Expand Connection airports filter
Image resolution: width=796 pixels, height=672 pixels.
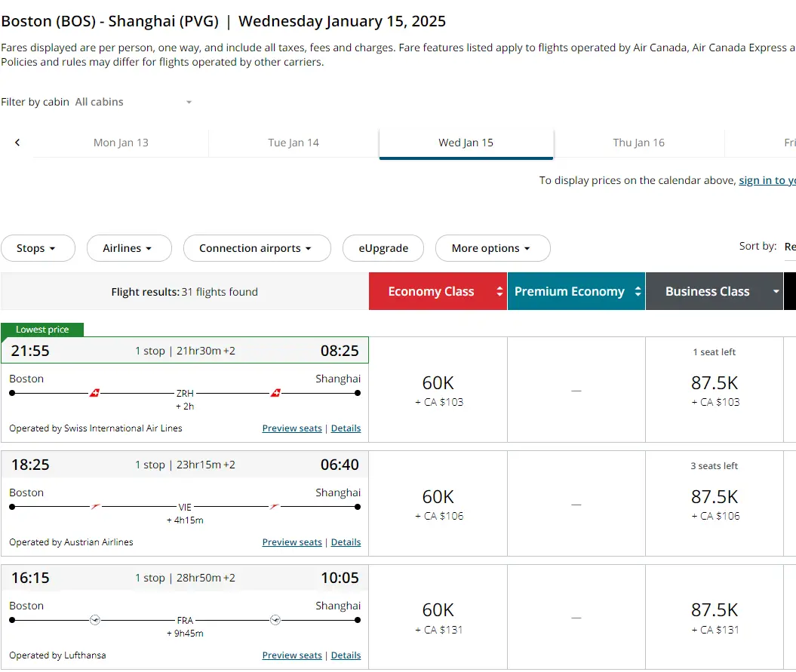(x=257, y=248)
